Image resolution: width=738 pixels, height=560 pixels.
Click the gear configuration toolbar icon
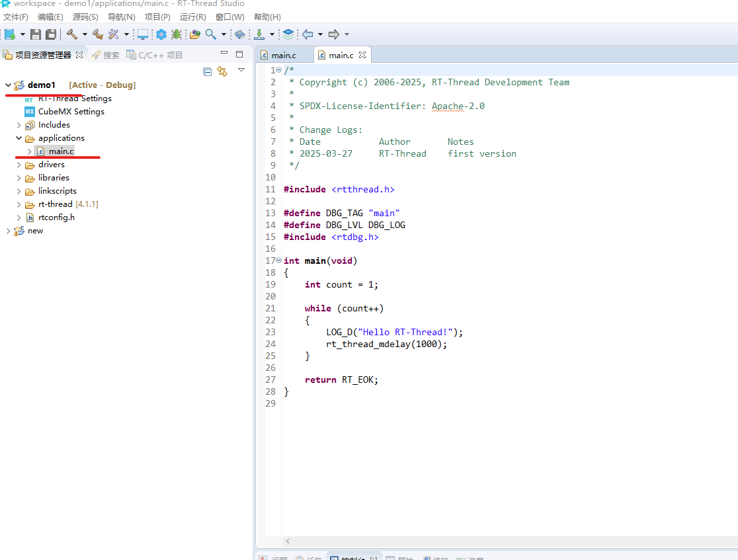pyautogui.click(x=160, y=34)
